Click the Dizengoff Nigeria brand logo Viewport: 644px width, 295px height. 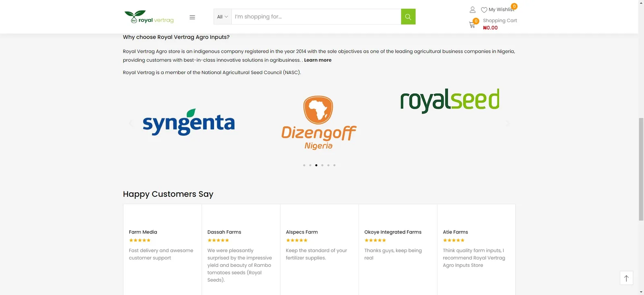coord(319,123)
